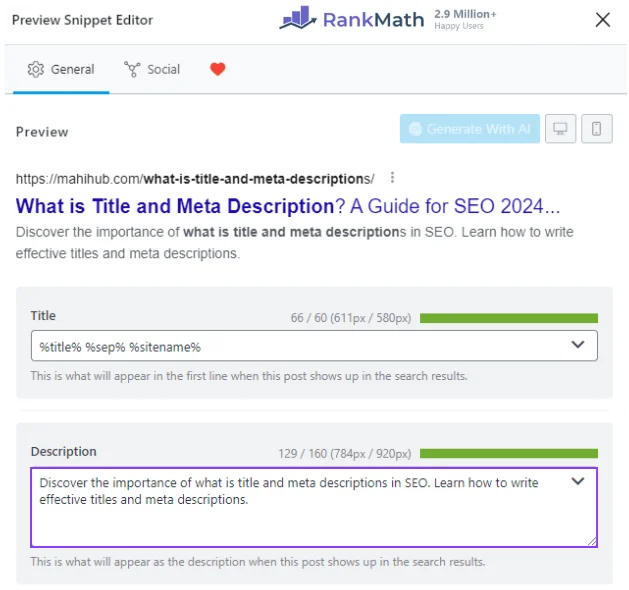Image resolution: width=629 pixels, height=590 pixels.
Task: Close the Preview Snippet Editor
Action: pos(603,20)
